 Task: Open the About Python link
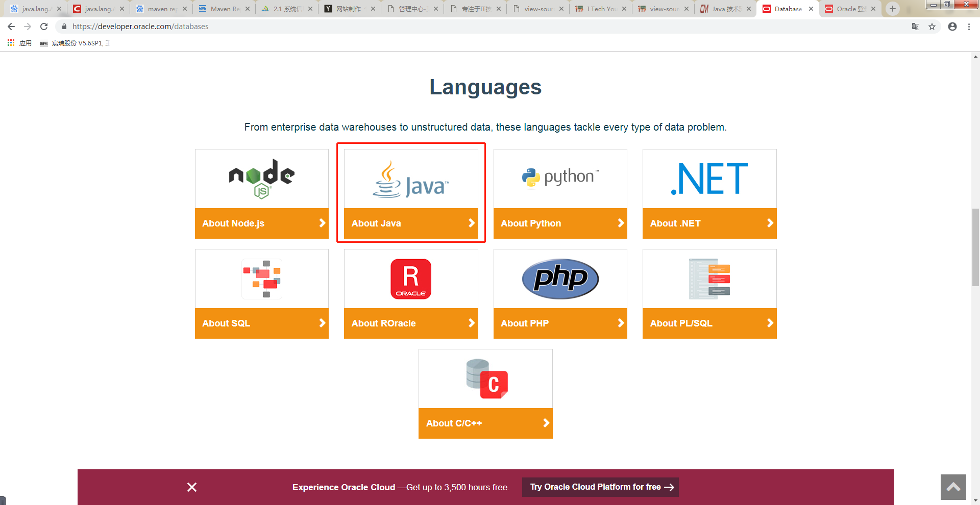[560, 223]
